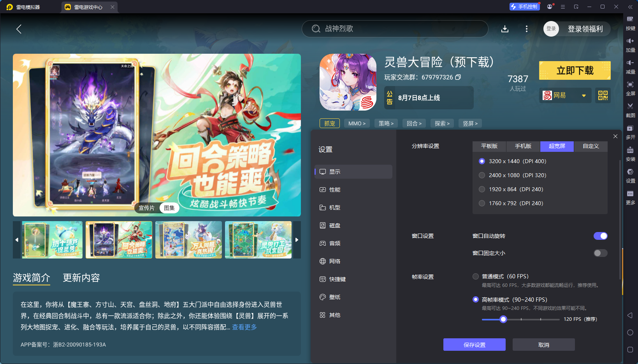Select 1920 x 864 (DPI 240) resolution
Image resolution: width=638 pixels, height=364 pixels.
click(482, 189)
